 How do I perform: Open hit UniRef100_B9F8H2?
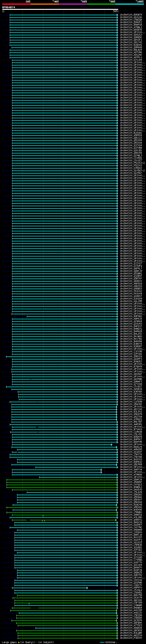pos(131,316)
